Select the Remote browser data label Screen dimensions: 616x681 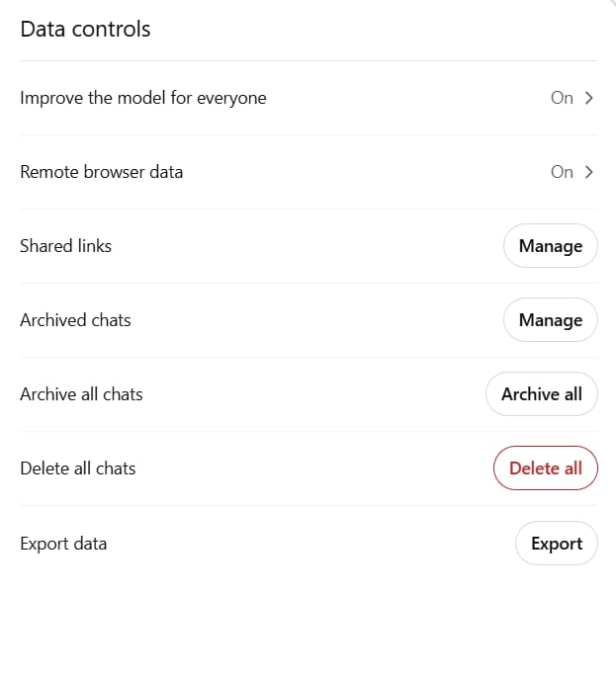point(101,172)
